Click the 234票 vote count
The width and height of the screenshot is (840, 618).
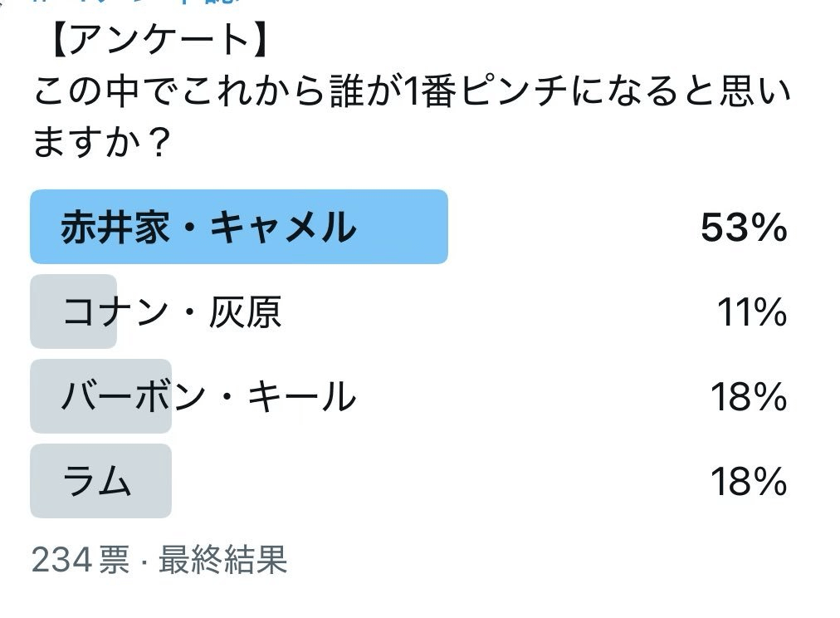pos(81,561)
